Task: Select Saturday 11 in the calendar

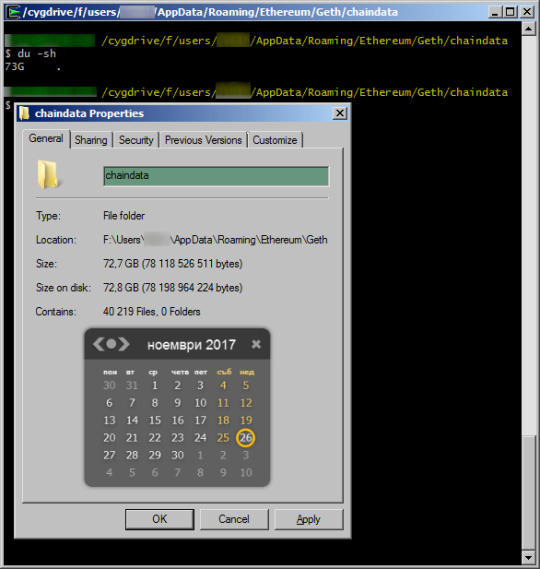Action: coord(223,403)
